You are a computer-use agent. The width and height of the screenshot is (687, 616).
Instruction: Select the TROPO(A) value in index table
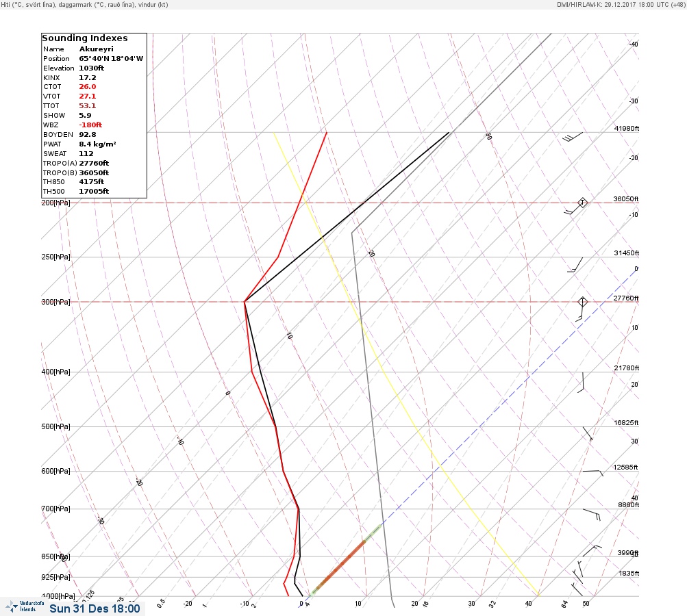pyautogui.click(x=94, y=164)
